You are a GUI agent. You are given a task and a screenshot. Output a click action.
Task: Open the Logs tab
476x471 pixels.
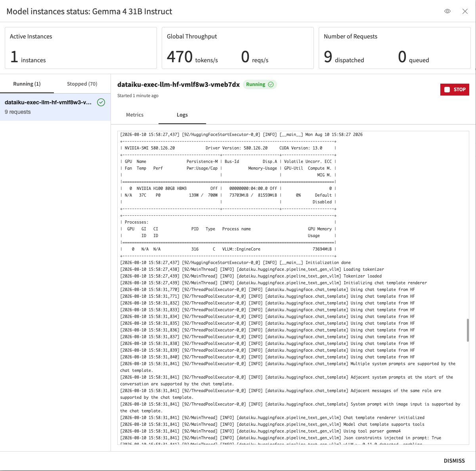(182, 115)
